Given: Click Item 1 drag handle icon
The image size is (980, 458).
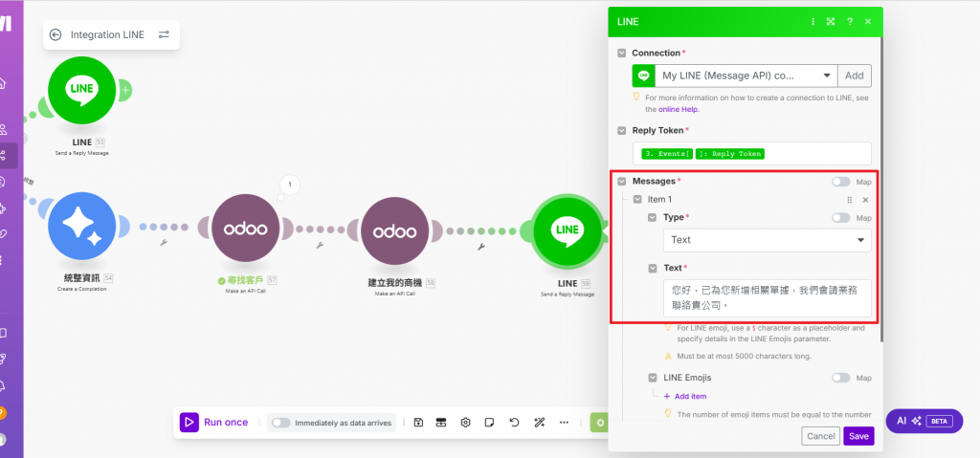Looking at the screenshot, I should [850, 200].
